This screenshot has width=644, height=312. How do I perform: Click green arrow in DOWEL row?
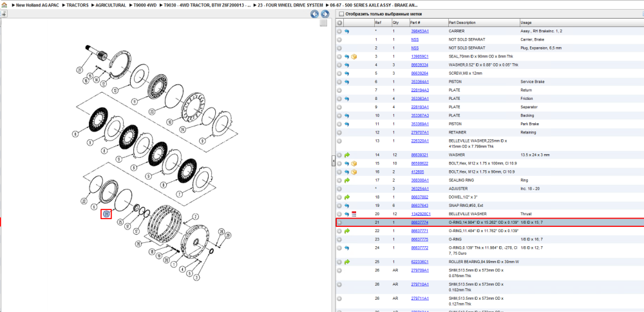point(347,197)
